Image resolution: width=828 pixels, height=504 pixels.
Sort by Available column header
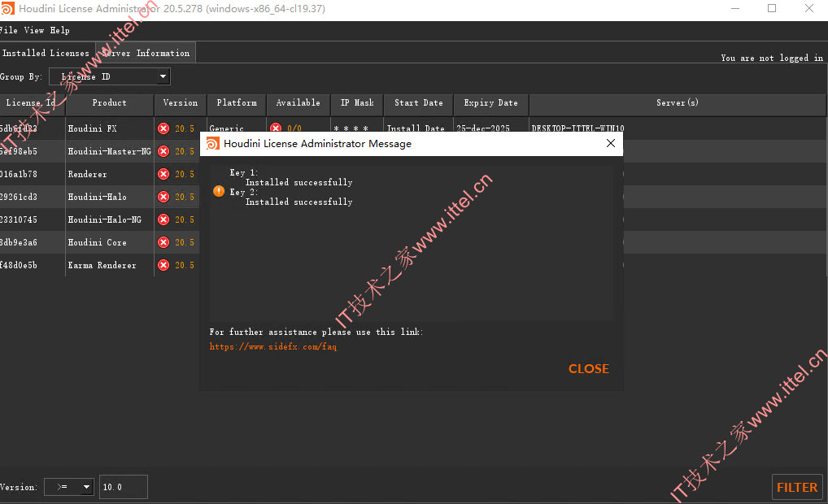[299, 103]
